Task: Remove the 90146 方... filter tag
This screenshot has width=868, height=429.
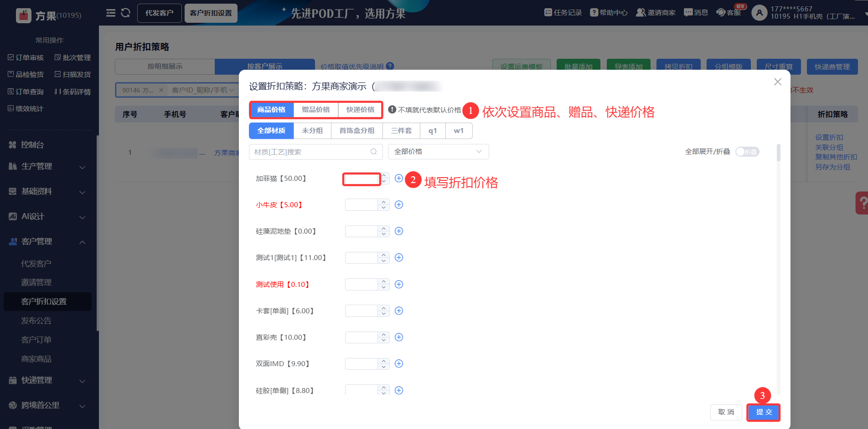Action: [161, 90]
